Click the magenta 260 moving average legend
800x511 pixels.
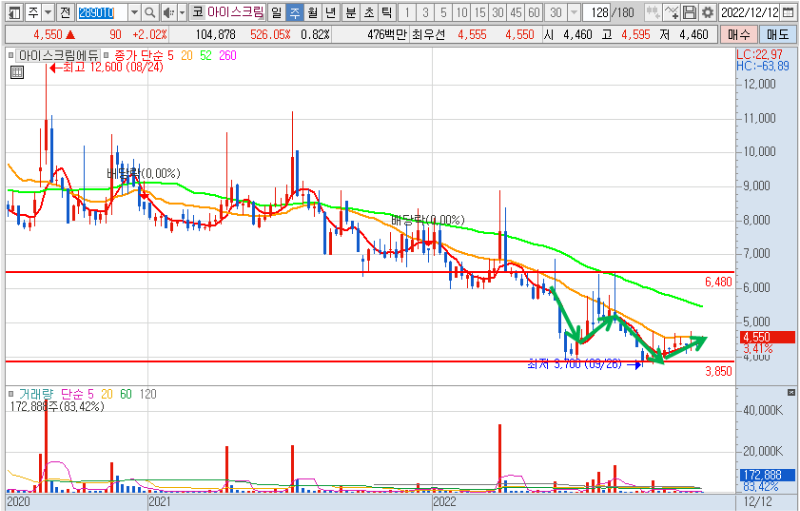(x=228, y=56)
